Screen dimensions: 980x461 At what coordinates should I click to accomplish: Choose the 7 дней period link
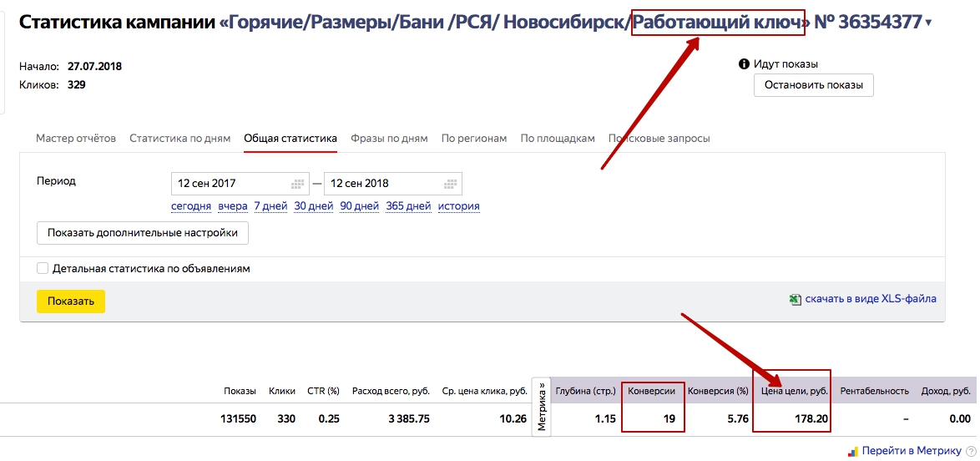(x=270, y=205)
